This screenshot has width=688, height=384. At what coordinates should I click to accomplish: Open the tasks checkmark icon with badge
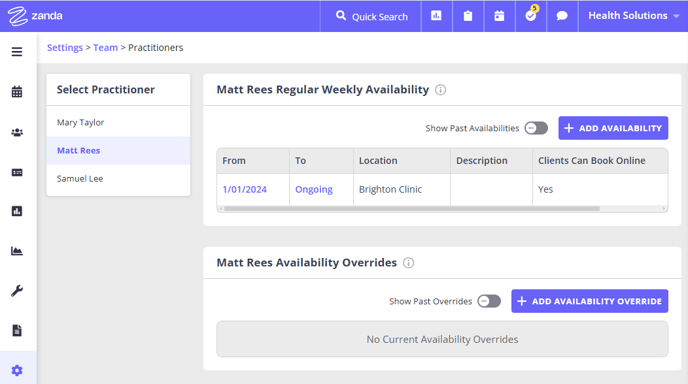coord(531,16)
